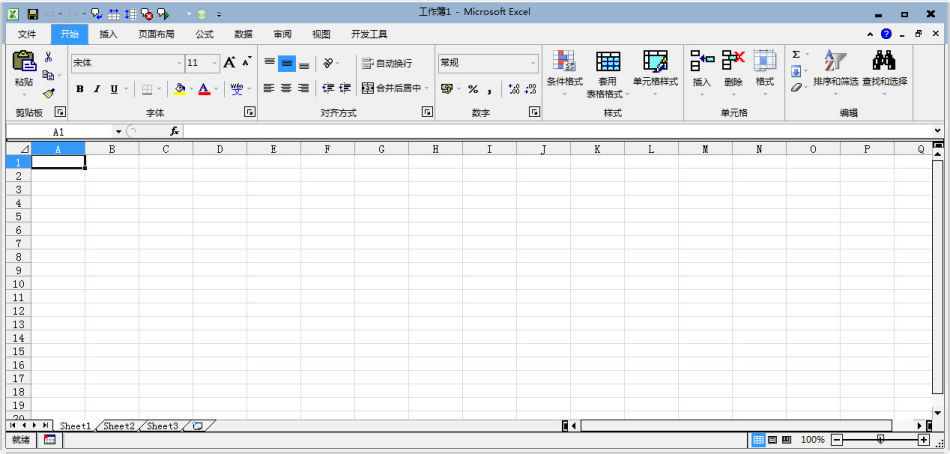Apply percent style format

(473, 90)
